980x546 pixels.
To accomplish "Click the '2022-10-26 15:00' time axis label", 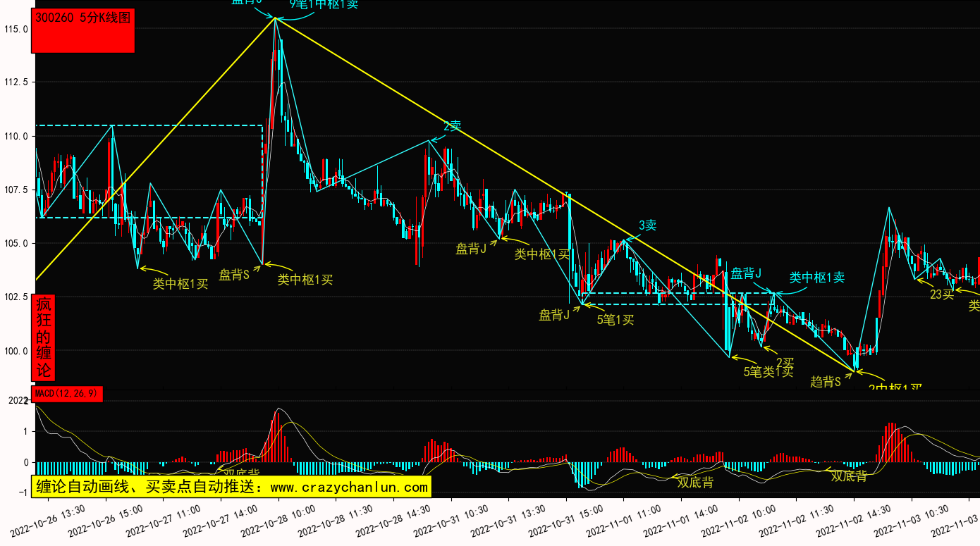I will (106, 520).
